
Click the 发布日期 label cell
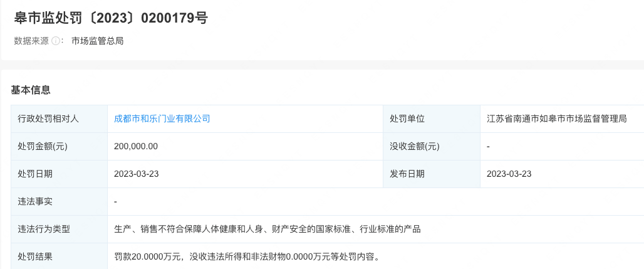point(407,174)
